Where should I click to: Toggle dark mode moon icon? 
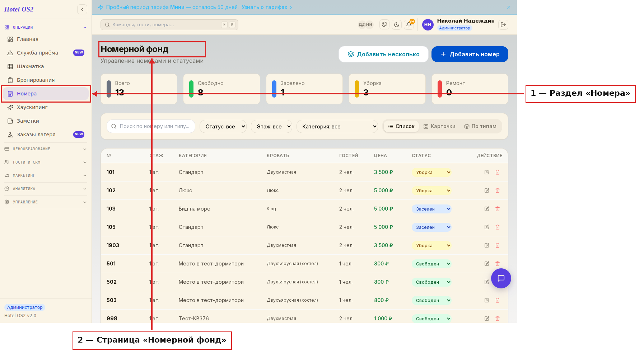coord(397,25)
